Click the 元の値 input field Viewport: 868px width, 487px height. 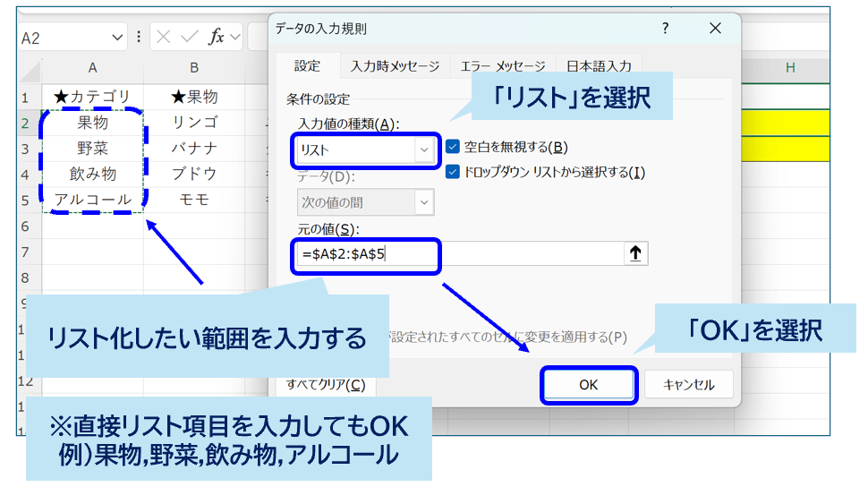point(459,253)
